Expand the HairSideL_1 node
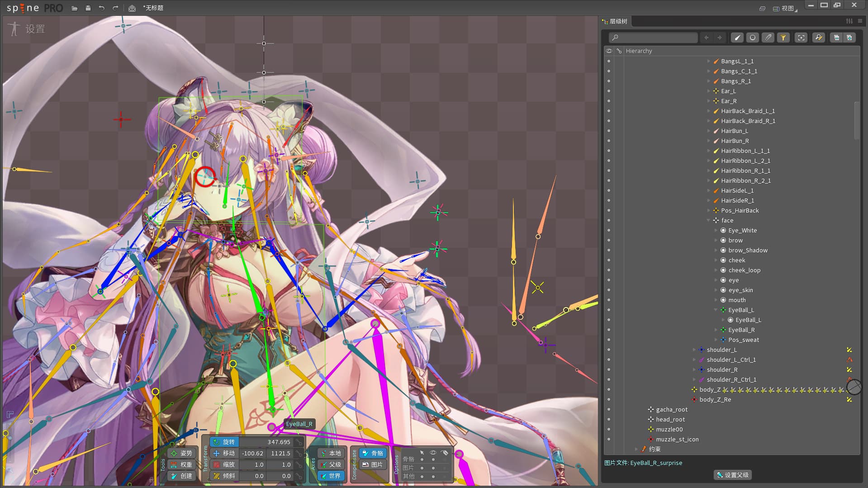Viewport: 868px width, 488px height. pos(709,190)
